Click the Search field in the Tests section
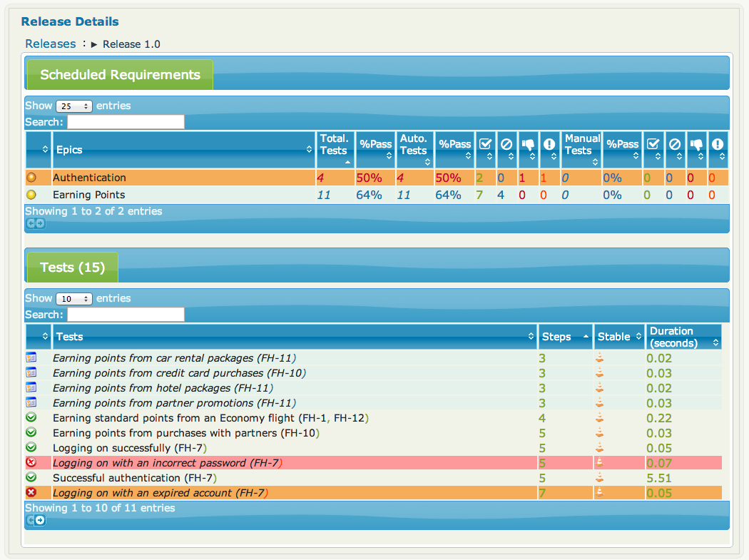 (x=126, y=314)
